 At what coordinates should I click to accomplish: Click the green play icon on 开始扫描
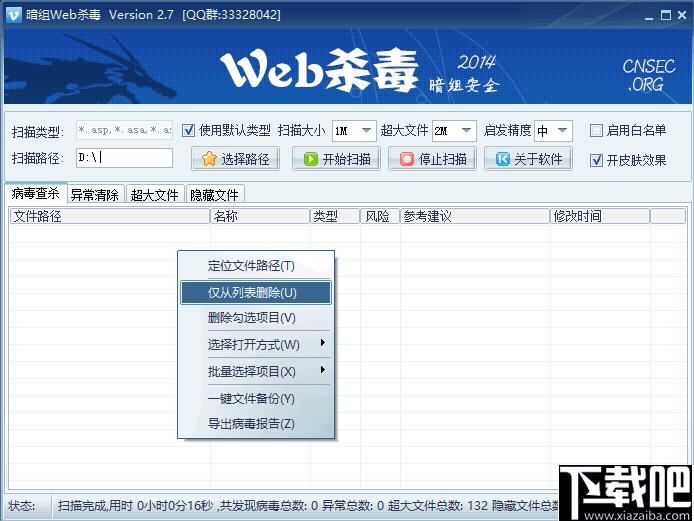point(311,159)
